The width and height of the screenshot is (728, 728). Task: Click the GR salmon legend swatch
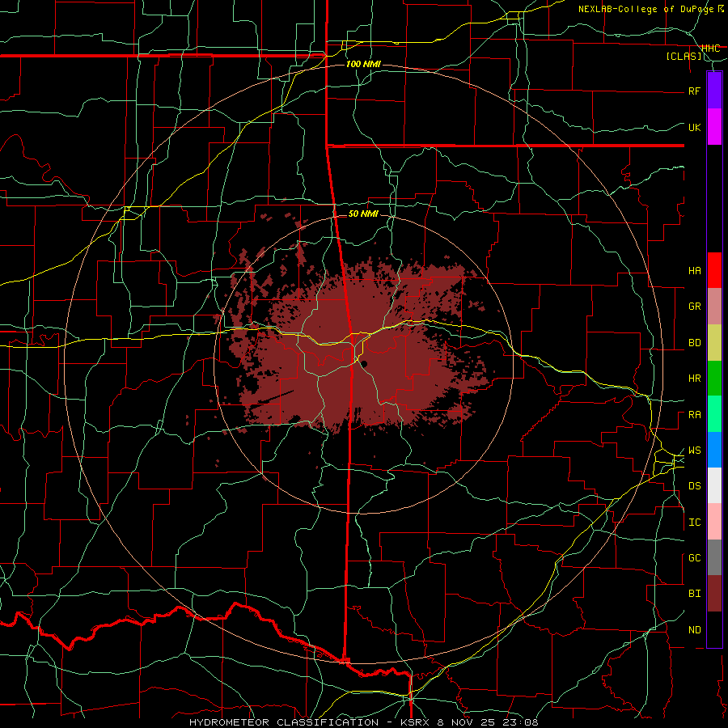point(714,307)
